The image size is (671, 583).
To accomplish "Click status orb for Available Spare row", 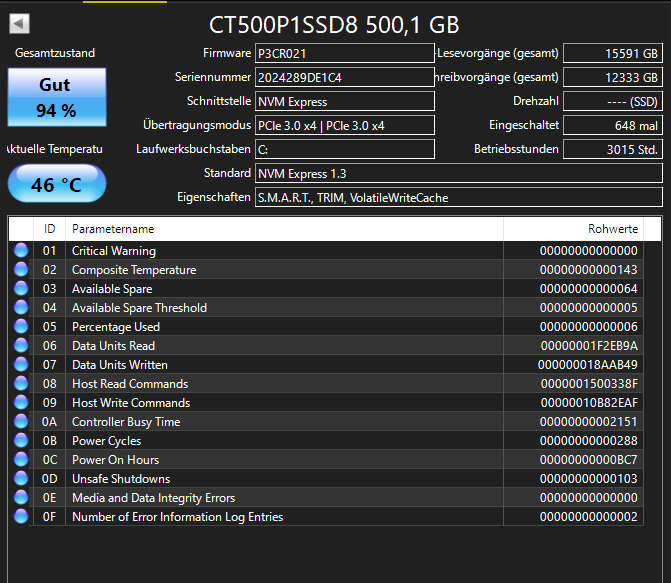I will coord(21,289).
